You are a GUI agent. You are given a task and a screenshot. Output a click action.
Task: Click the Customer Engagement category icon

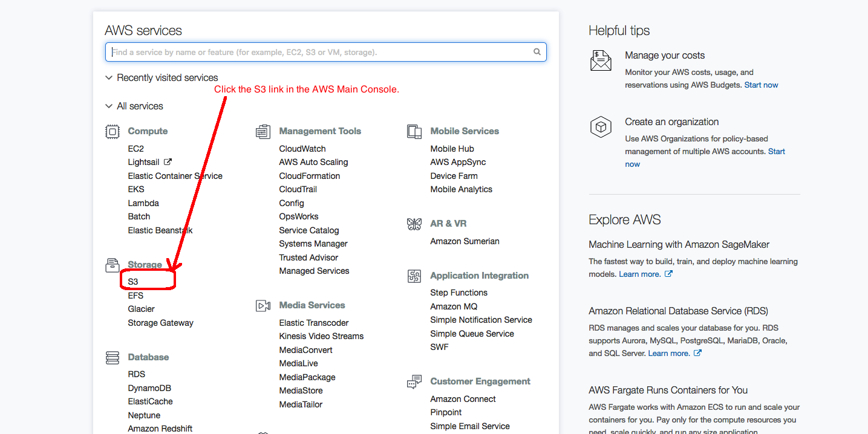click(x=414, y=382)
